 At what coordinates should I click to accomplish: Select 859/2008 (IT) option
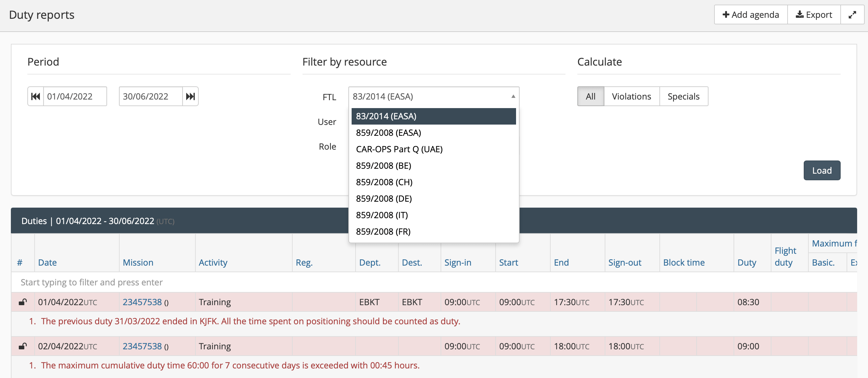point(434,215)
